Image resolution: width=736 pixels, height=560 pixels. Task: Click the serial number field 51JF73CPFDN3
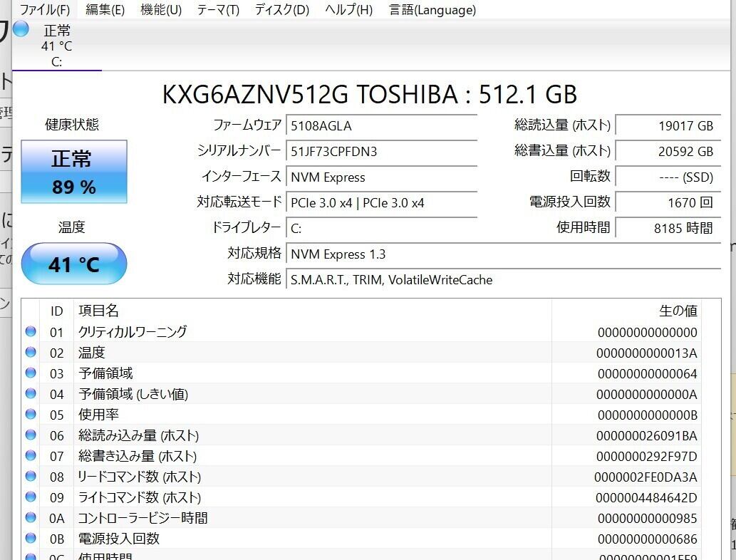(x=381, y=152)
